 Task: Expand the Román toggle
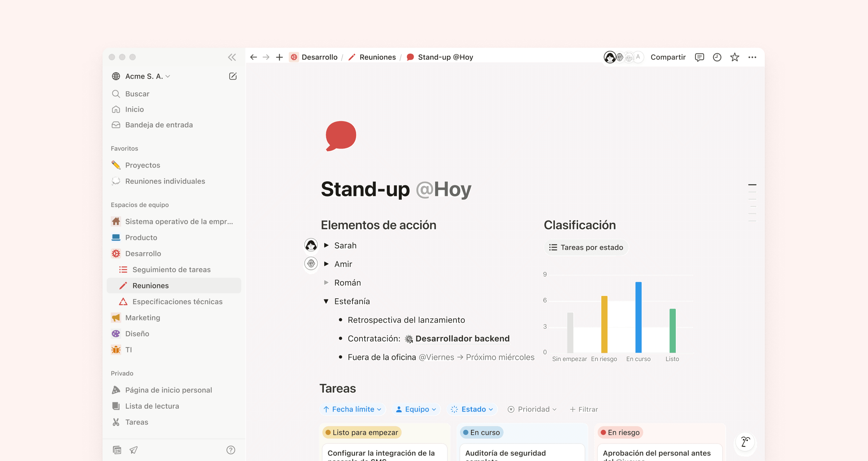click(x=326, y=282)
